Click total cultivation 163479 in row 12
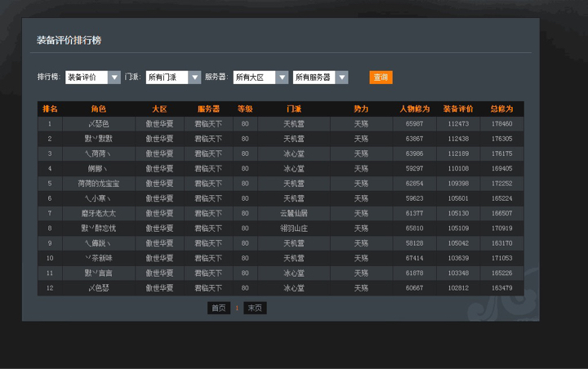This screenshot has height=369, width=588. click(501, 288)
